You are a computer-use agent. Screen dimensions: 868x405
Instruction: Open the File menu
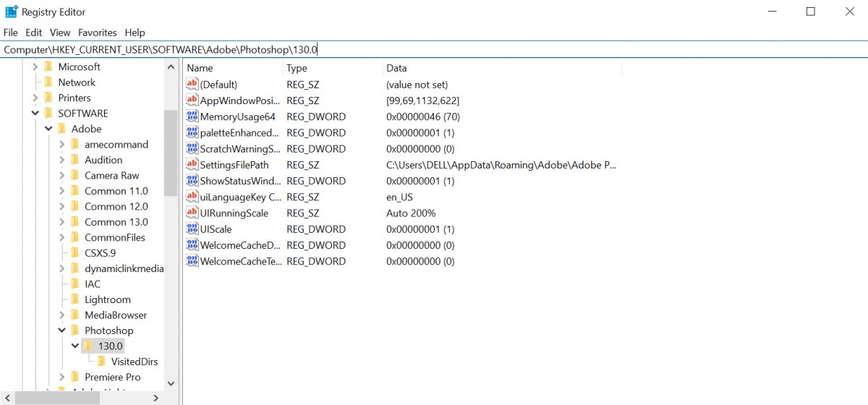[10, 33]
